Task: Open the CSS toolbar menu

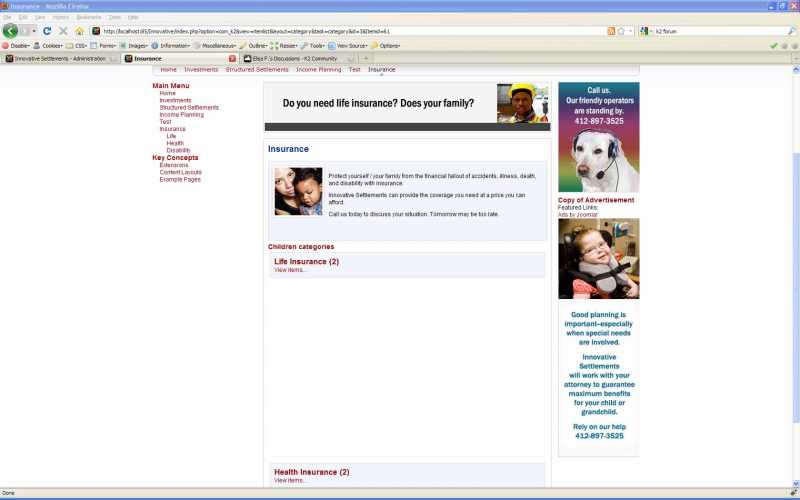Action: click(77, 45)
